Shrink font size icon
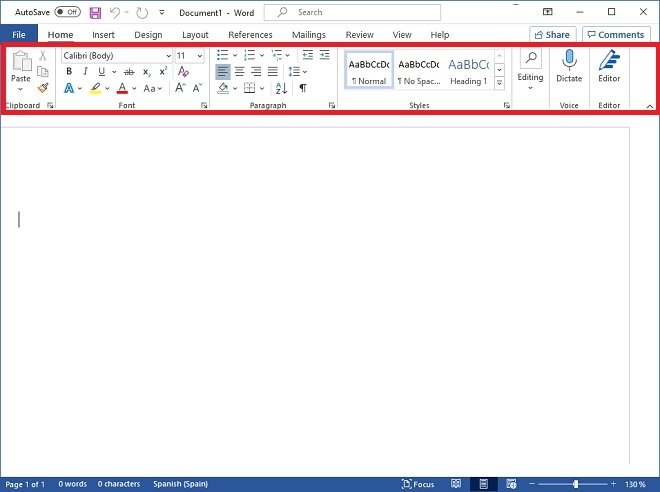The height and width of the screenshot is (492, 660). click(197, 88)
